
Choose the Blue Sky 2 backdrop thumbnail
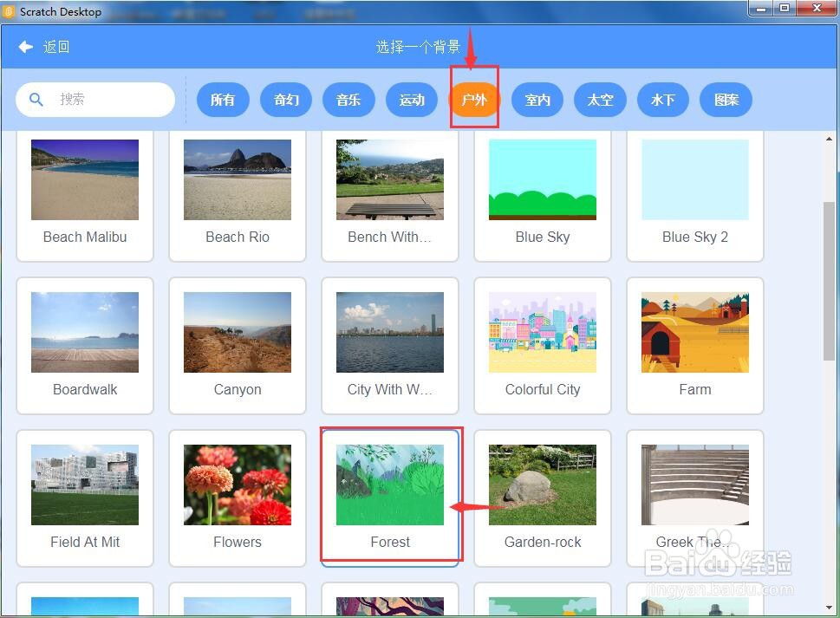coord(695,180)
